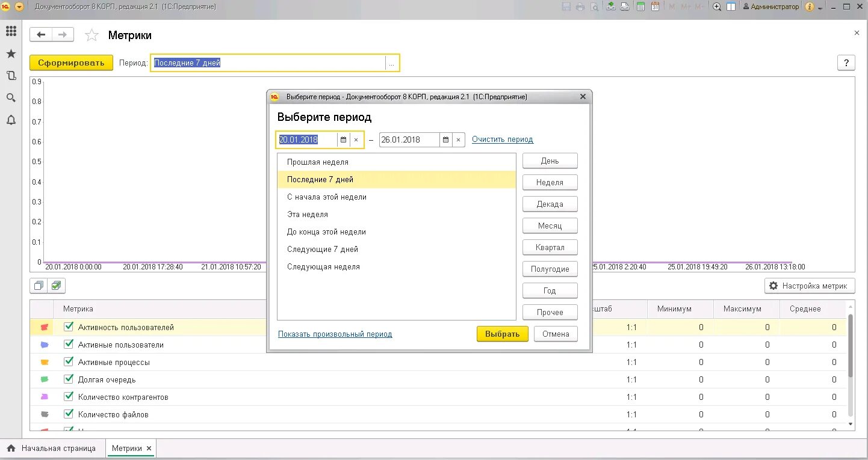Image resolution: width=868 pixels, height=460 pixels.
Task: Select Следующие 7 дней option
Action: [x=397, y=250]
